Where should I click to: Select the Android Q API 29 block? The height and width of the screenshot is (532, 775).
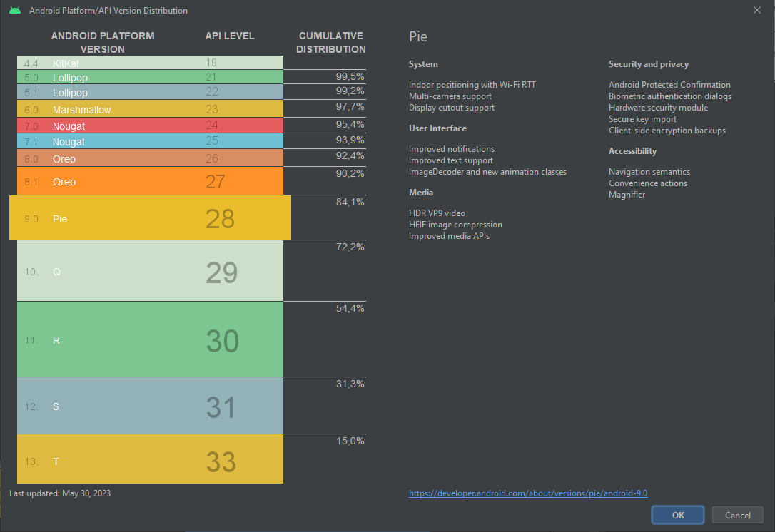point(150,271)
